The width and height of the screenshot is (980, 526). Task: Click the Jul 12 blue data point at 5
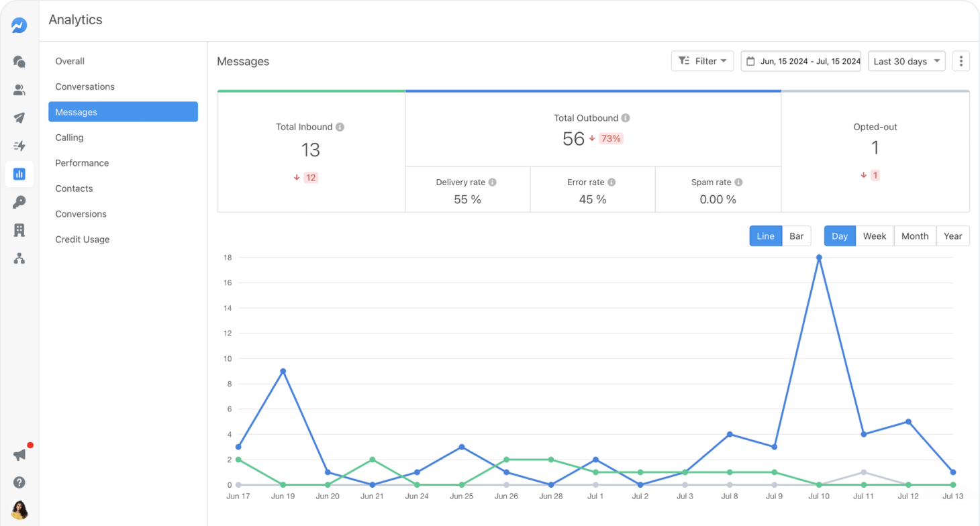(908, 422)
